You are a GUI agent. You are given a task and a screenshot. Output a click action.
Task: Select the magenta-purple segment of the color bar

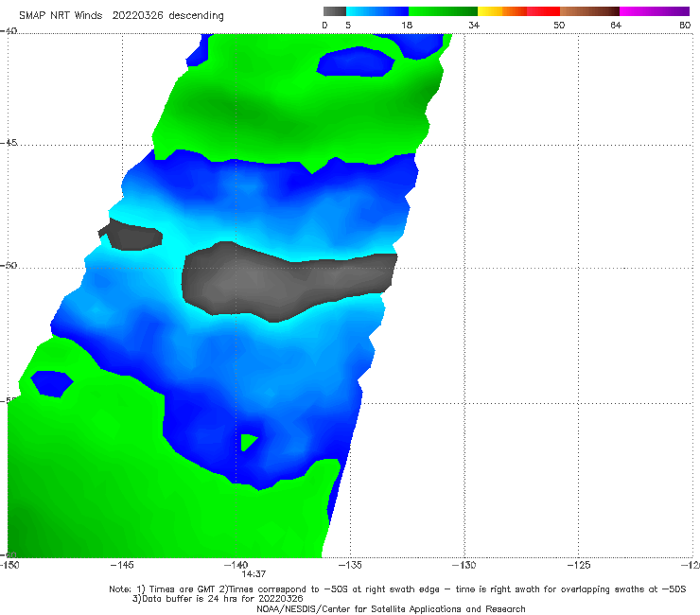(x=655, y=11)
